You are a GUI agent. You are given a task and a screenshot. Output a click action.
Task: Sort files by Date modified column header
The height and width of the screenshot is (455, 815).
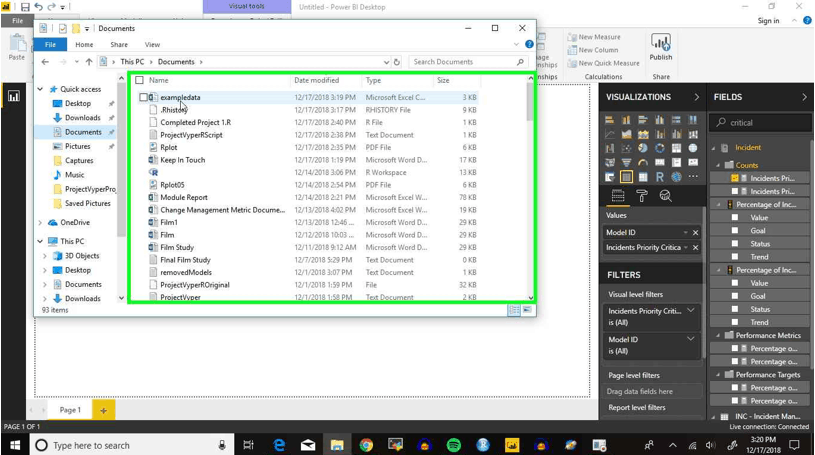(x=317, y=80)
